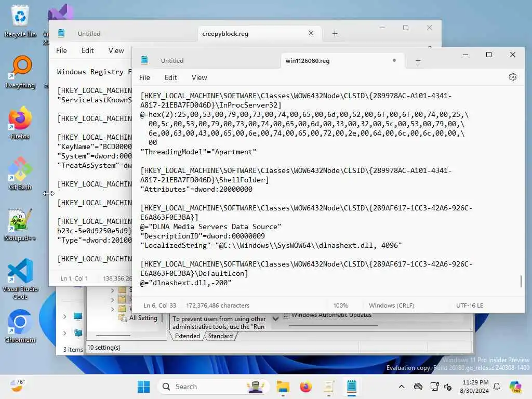Click the network display icon in system tray

click(x=434, y=387)
